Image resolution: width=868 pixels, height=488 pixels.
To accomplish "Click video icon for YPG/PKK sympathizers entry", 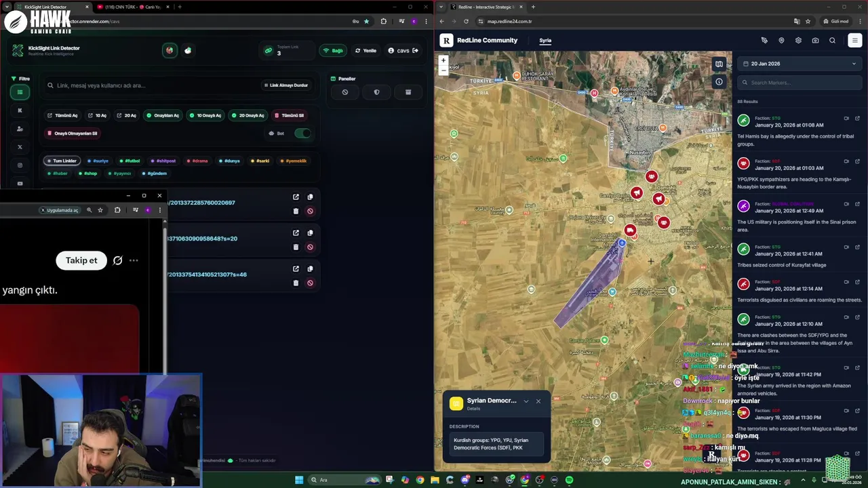I will tap(846, 161).
